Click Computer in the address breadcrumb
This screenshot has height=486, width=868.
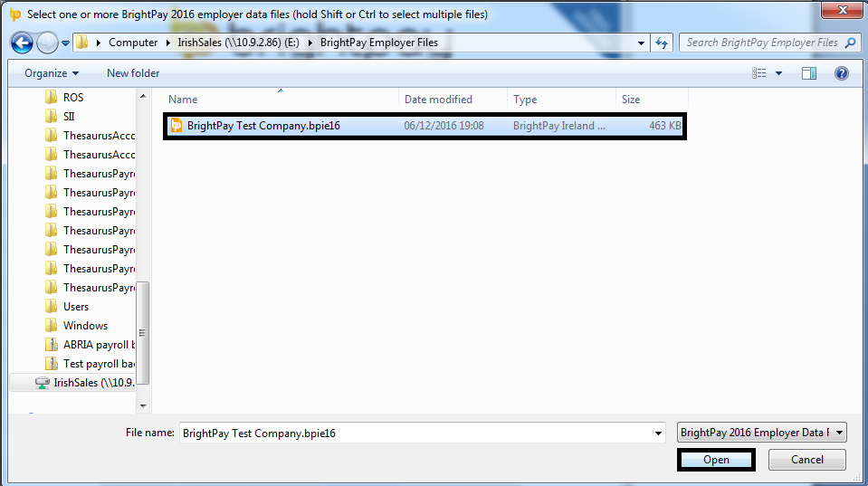tap(133, 43)
